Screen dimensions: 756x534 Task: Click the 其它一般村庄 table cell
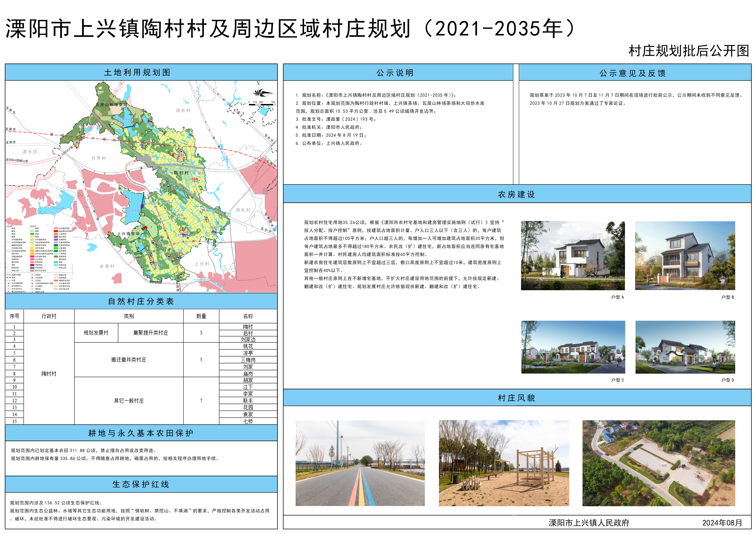(x=129, y=401)
